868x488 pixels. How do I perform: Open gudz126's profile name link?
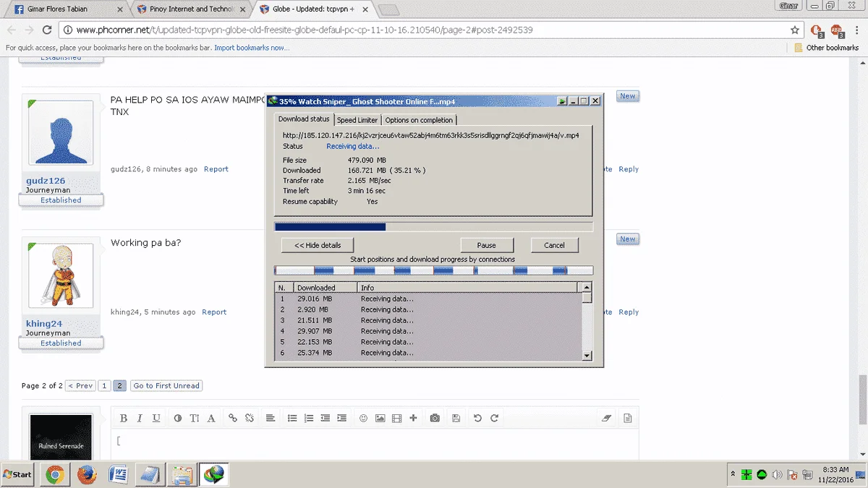tap(46, 181)
